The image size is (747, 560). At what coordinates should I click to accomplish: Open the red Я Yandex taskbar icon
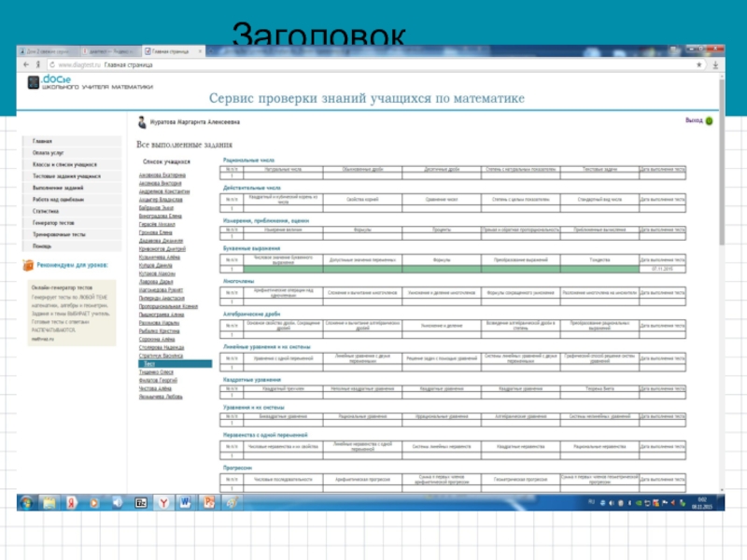tap(72, 502)
